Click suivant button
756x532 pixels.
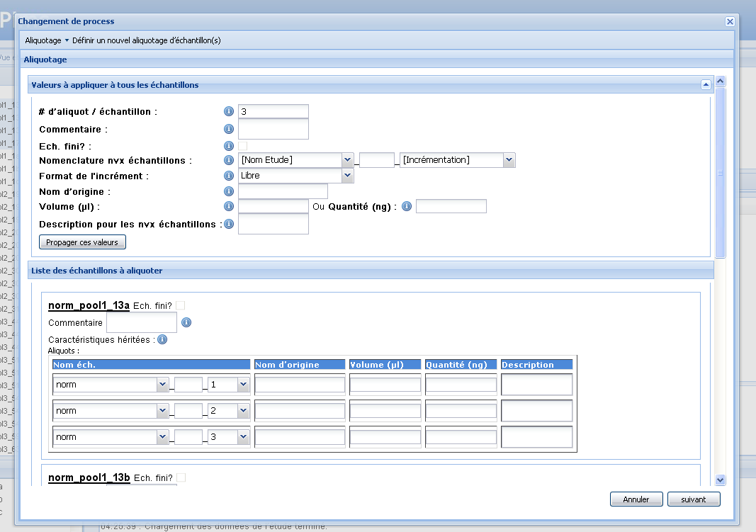coord(694,499)
